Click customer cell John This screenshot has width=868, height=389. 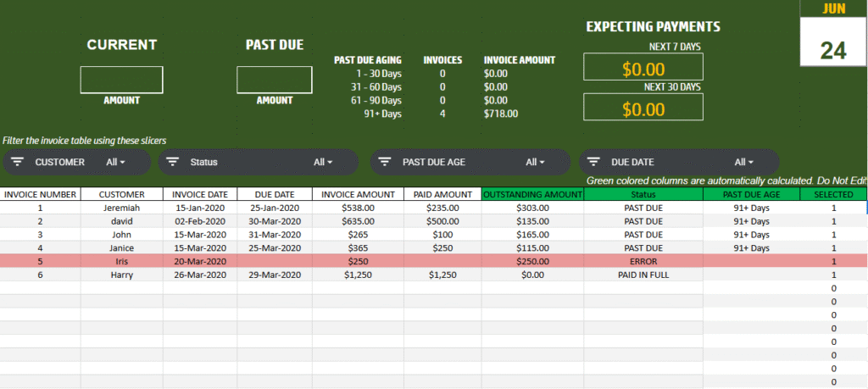click(x=122, y=235)
